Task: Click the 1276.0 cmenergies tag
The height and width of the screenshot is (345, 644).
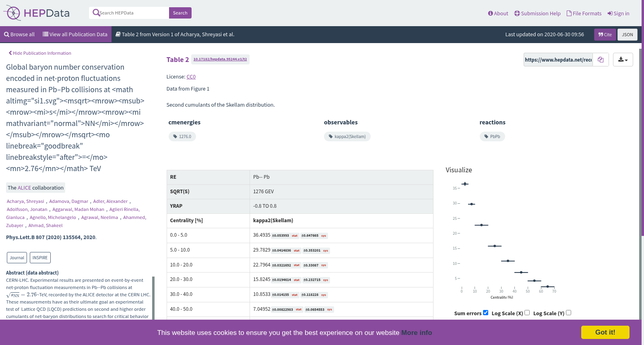Action: 182,136
